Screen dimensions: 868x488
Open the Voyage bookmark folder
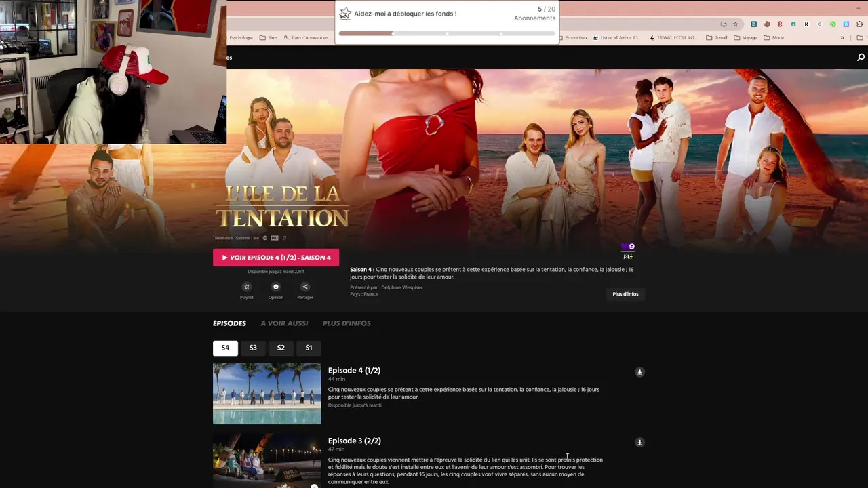tap(745, 38)
